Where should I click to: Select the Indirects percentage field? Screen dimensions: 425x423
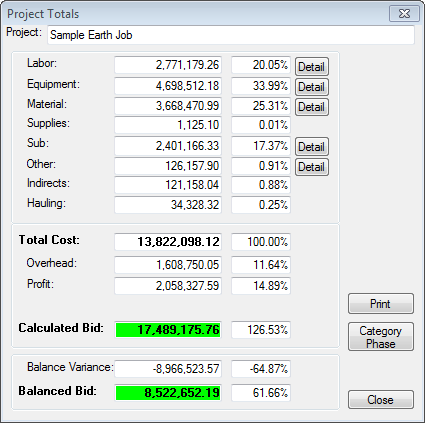261,185
